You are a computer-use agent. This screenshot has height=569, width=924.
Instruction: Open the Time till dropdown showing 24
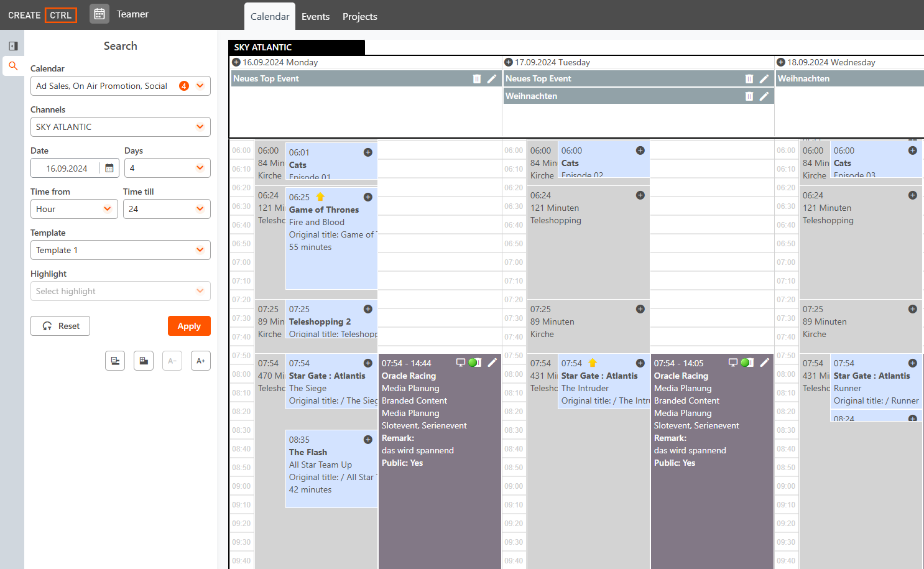click(167, 209)
